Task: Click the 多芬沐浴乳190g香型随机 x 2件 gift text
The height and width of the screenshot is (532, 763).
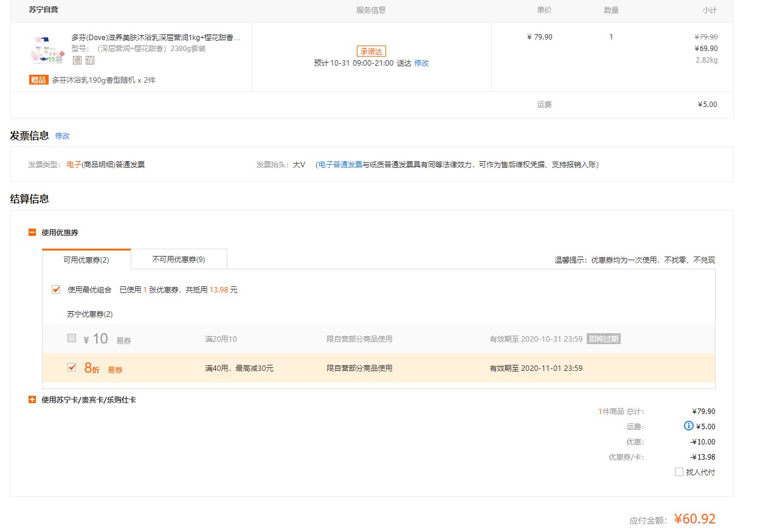Action: [x=103, y=80]
